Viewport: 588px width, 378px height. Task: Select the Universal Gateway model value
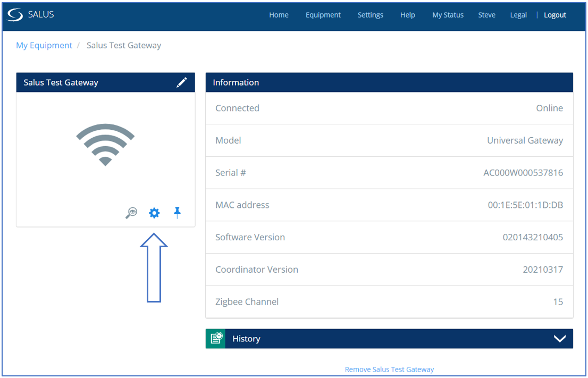[525, 140]
